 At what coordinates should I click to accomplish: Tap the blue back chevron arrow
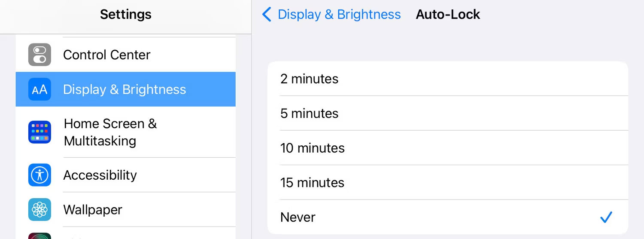pos(267,14)
